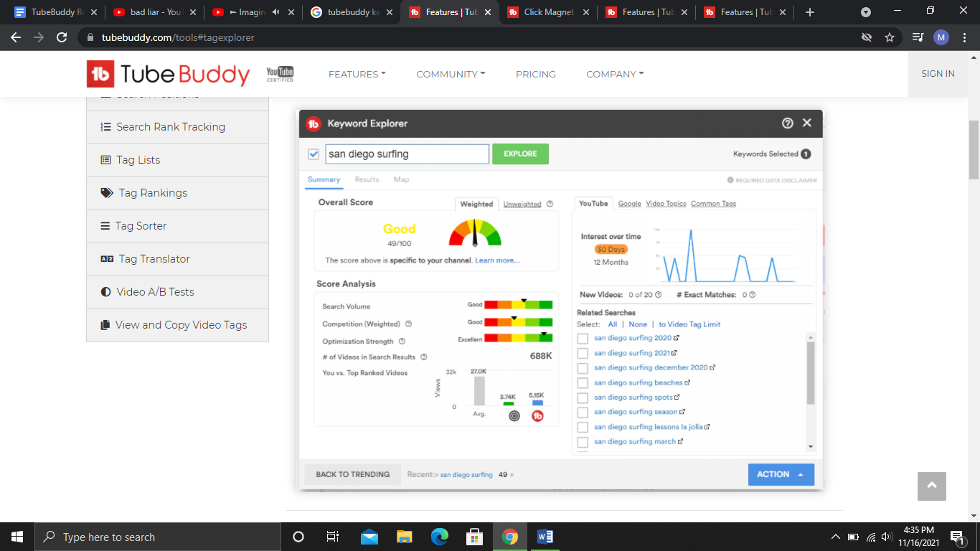Click Select None related searches link

(638, 324)
